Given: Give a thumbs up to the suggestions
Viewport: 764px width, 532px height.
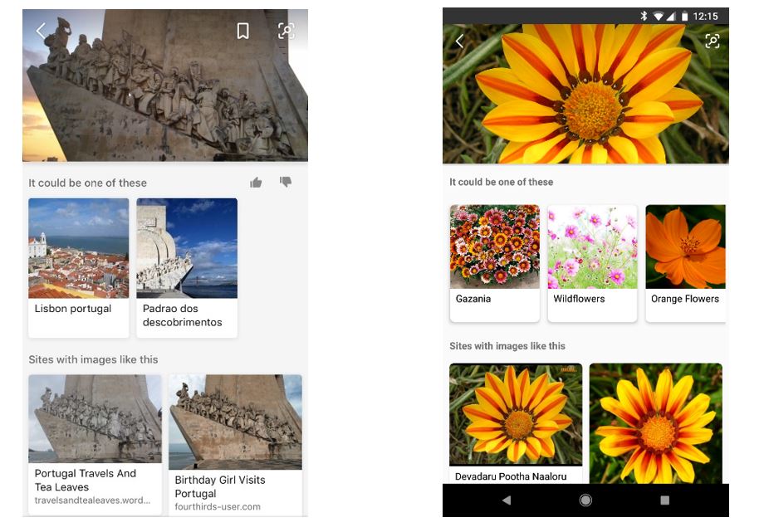Looking at the screenshot, I should pos(256,182).
